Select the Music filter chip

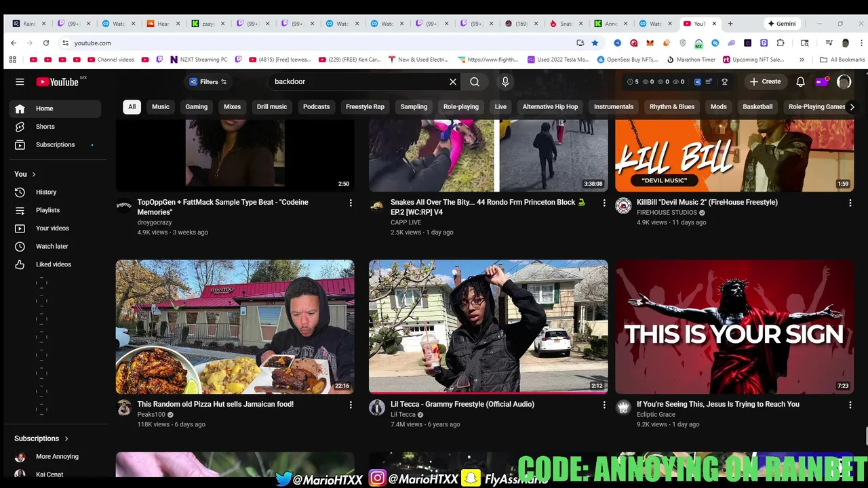(161, 106)
